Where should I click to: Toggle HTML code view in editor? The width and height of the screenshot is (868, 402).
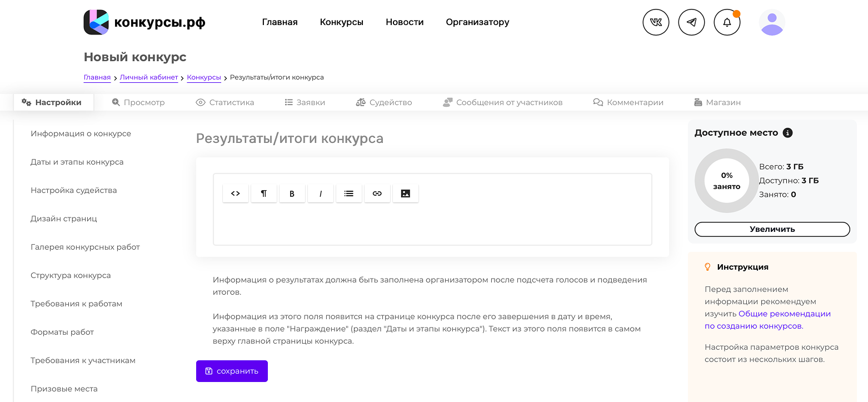(236, 193)
